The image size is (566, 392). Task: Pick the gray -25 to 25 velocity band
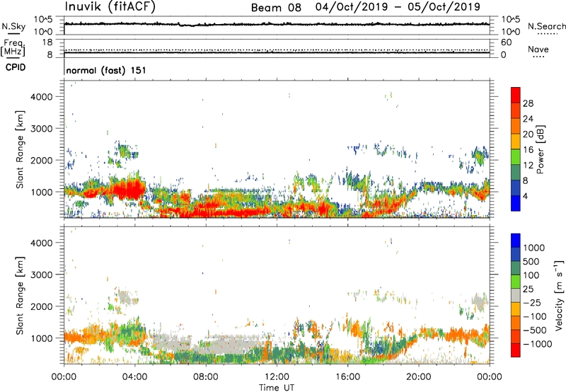pos(516,295)
